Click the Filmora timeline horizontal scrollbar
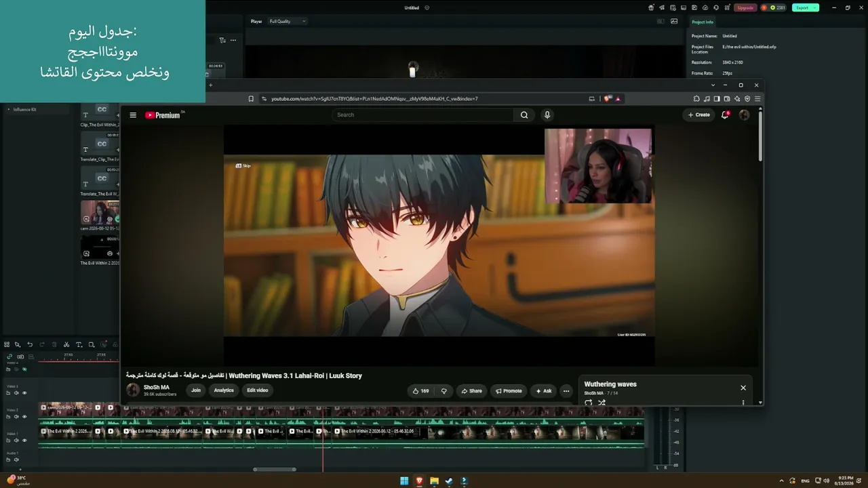Screen dimensions: 868x488 tap(275, 469)
